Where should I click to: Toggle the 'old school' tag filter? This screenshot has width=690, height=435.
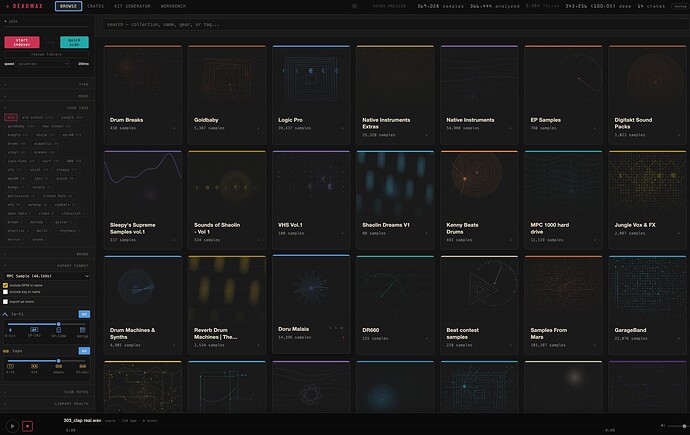(x=38, y=117)
